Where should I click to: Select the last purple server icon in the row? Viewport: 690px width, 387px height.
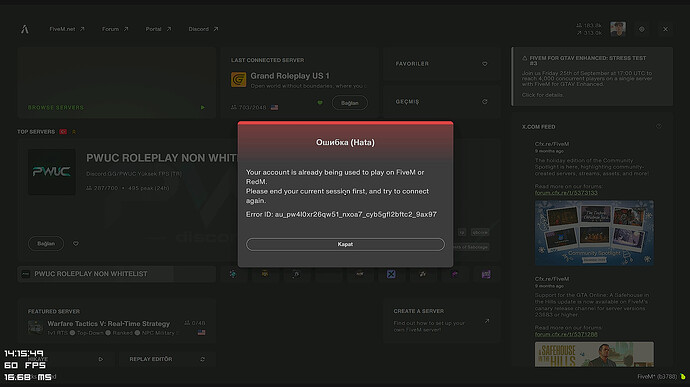486,274
